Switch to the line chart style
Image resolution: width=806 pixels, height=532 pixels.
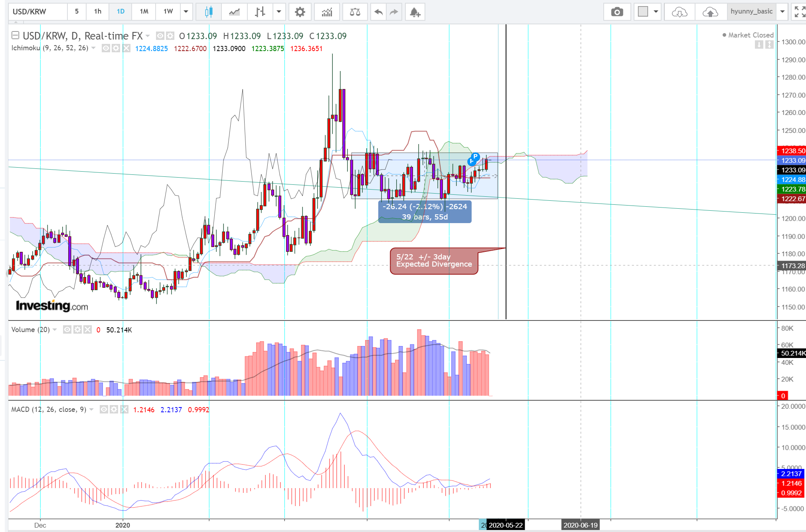(234, 12)
